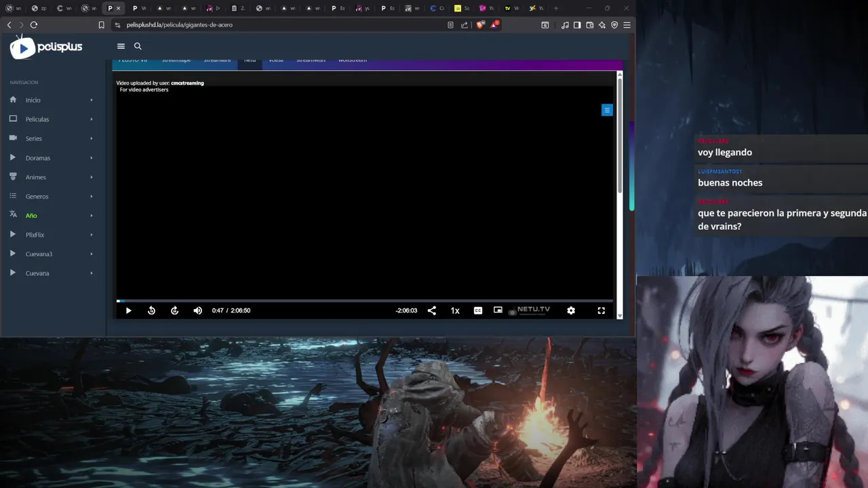Viewport: 868px width, 488px height.
Task: Open the Brave VPN shield icon
Action: (x=614, y=25)
